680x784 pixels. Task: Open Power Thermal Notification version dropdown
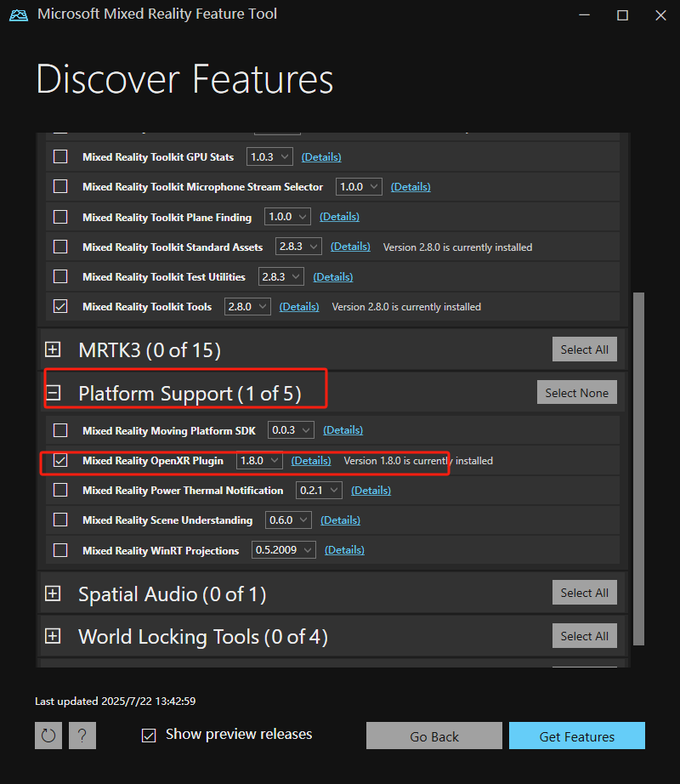pos(320,490)
